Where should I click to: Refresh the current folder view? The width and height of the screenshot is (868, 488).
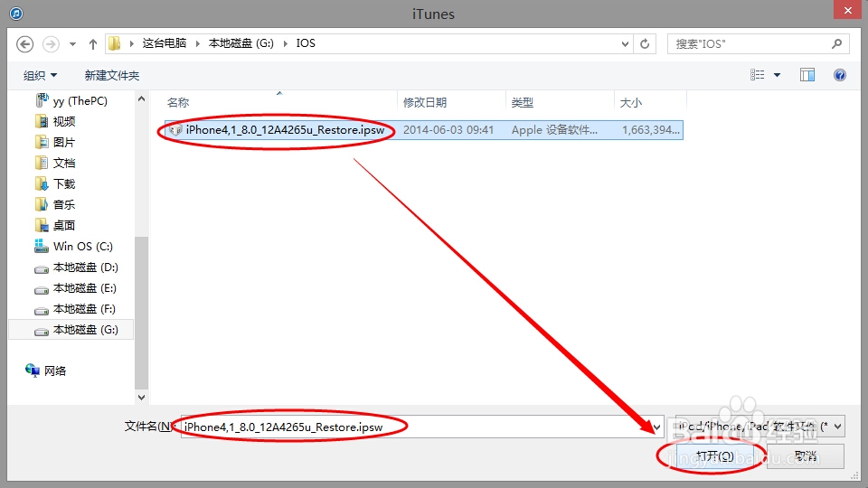[x=645, y=43]
